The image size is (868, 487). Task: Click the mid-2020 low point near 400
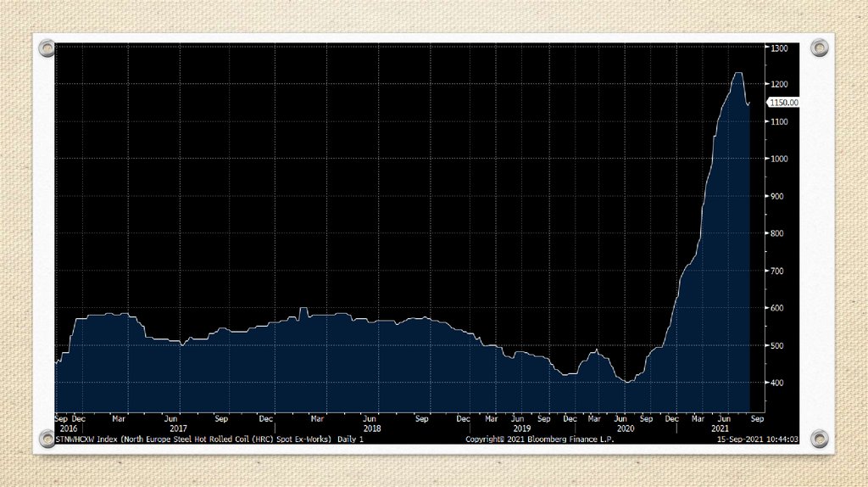[x=627, y=382]
